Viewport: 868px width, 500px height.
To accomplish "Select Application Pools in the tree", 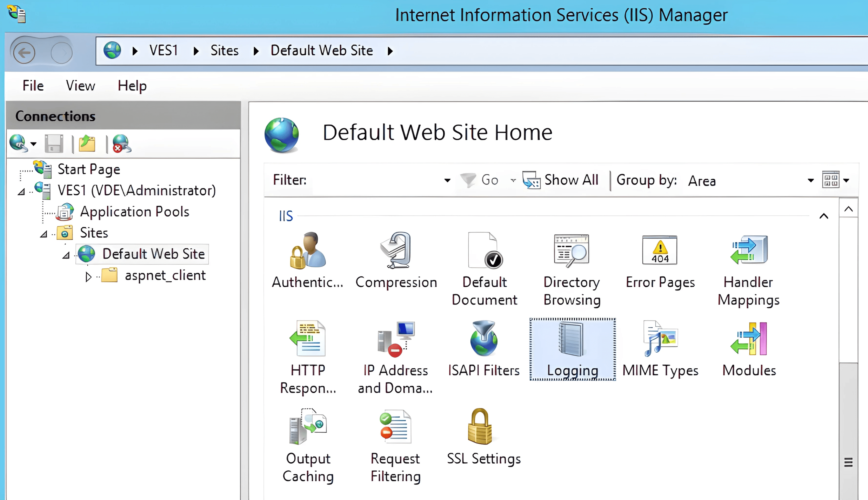I will click(134, 212).
